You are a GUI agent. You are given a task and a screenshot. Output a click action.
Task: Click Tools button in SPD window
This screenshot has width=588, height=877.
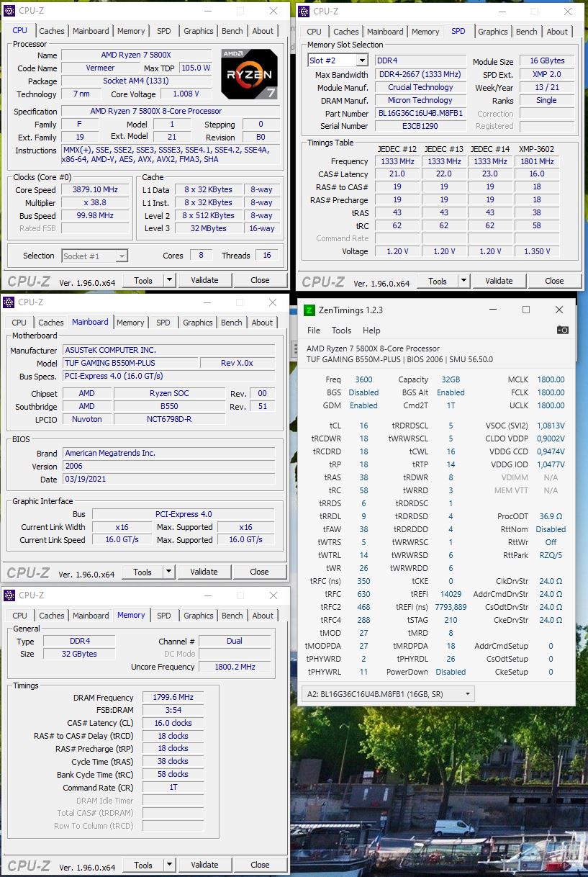click(x=438, y=281)
